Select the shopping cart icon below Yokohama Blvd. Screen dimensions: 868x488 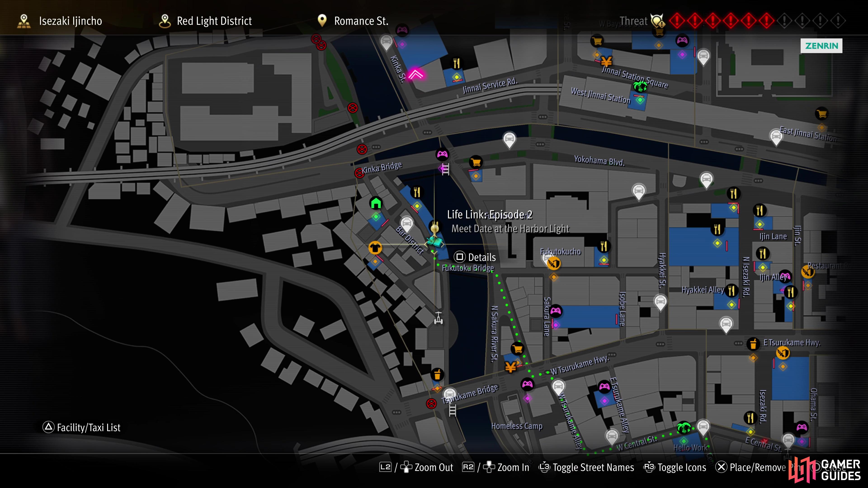click(476, 163)
